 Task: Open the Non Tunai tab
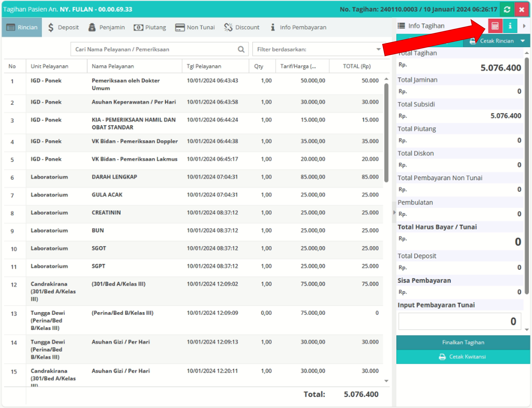[195, 27]
